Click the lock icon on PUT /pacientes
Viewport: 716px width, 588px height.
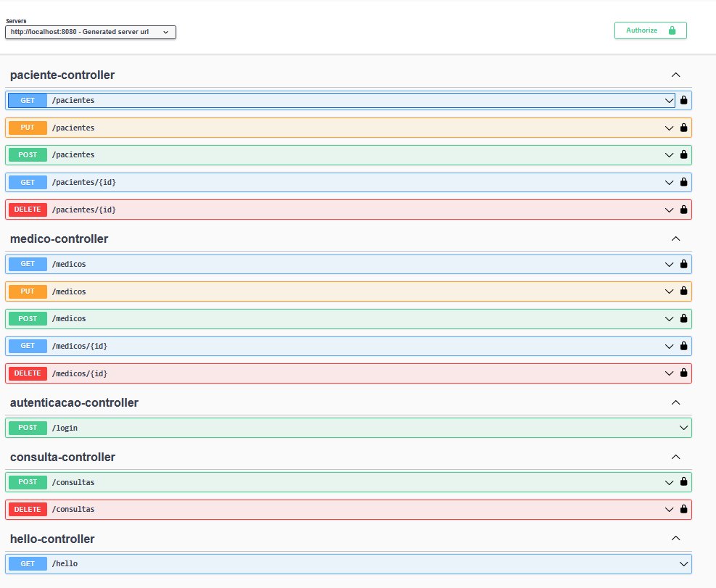point(683,128)
